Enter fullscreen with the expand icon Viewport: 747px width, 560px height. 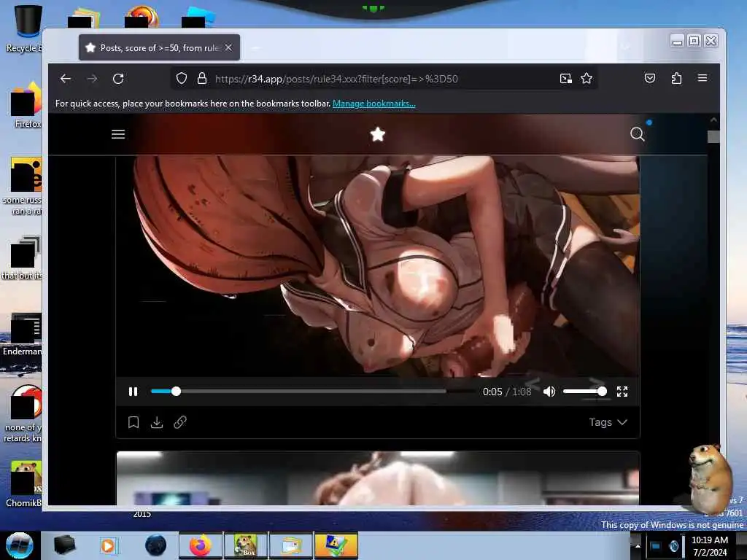point(622,392)
